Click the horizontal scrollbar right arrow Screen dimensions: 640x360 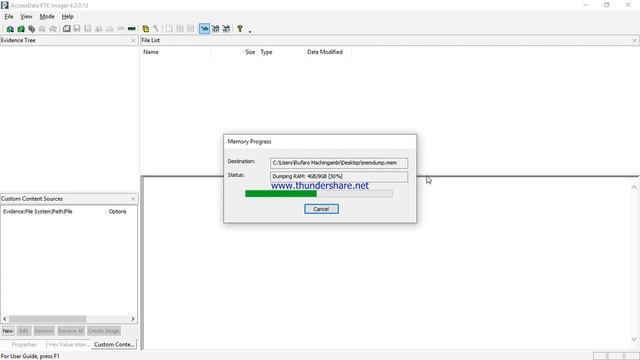pos(133,319)
